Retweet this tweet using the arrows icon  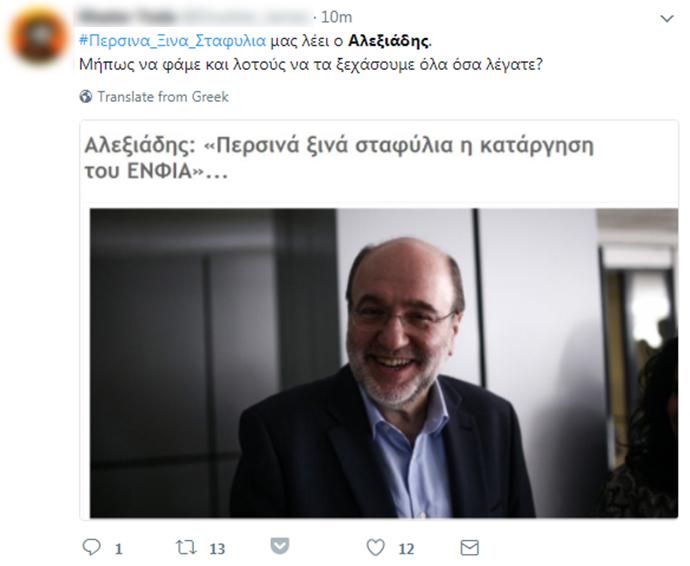186,548
